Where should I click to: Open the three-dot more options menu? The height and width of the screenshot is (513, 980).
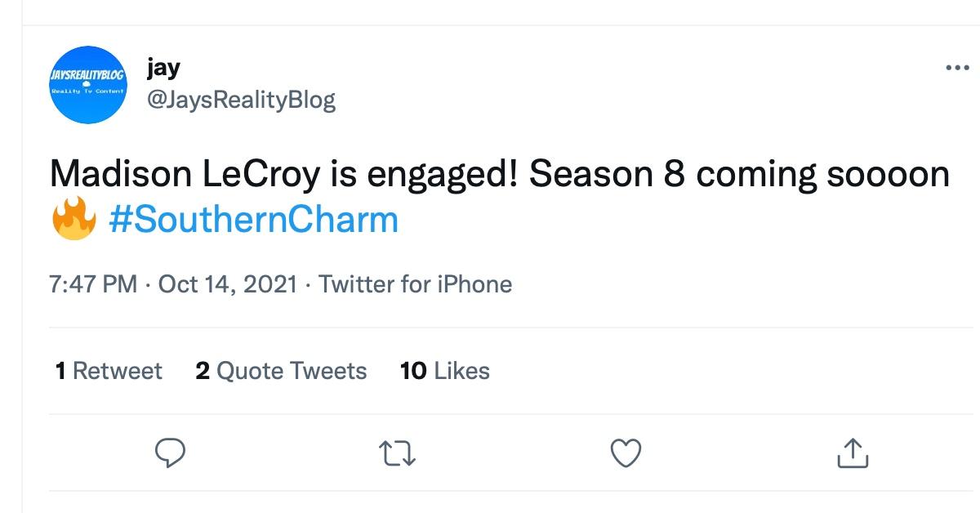956,68
